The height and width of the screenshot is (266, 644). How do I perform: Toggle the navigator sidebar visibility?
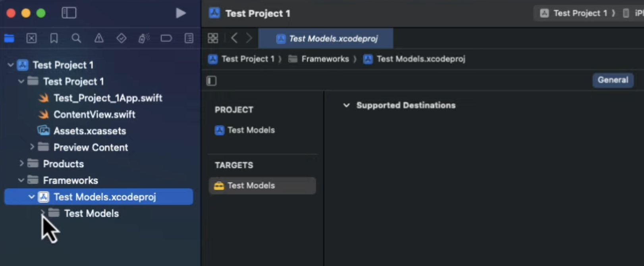tap(69, 13)
